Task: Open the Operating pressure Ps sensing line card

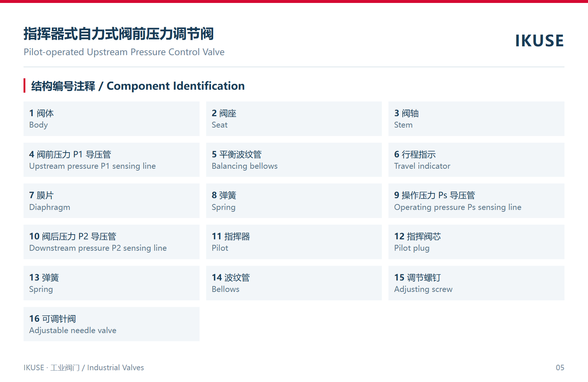Action: [x=476, y=201]
